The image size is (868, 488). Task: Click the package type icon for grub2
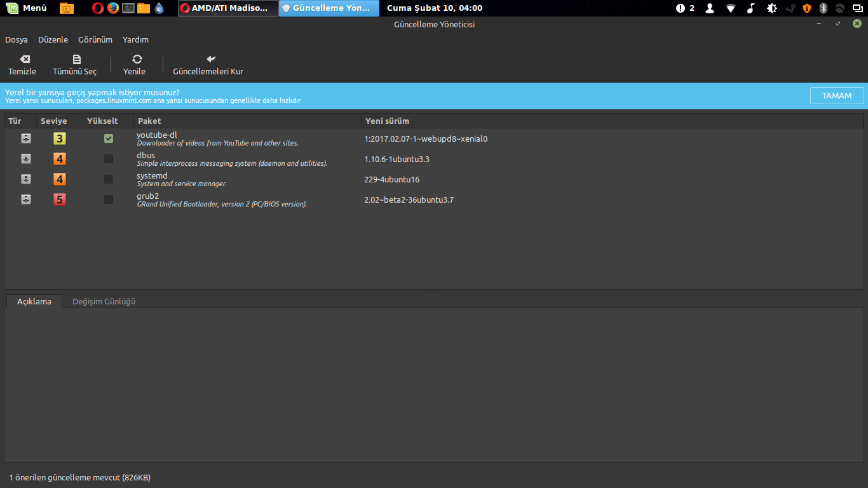pyautogui.click(x=26, y=200)
